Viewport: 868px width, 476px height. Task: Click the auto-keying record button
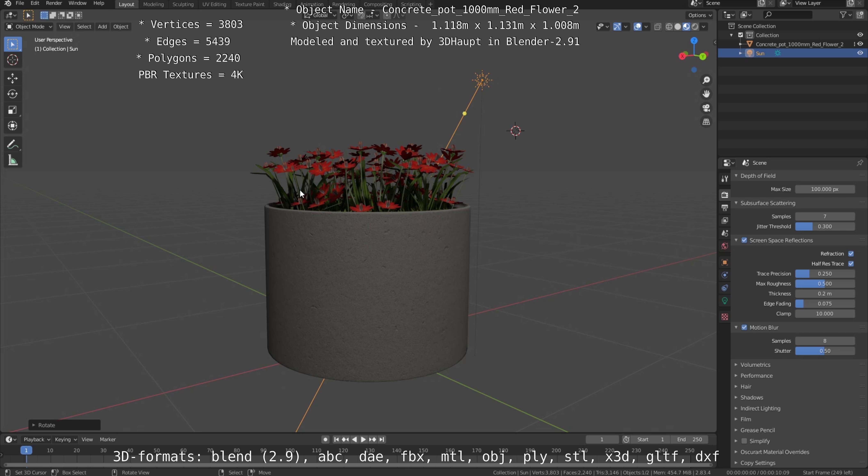pos(325,440)
